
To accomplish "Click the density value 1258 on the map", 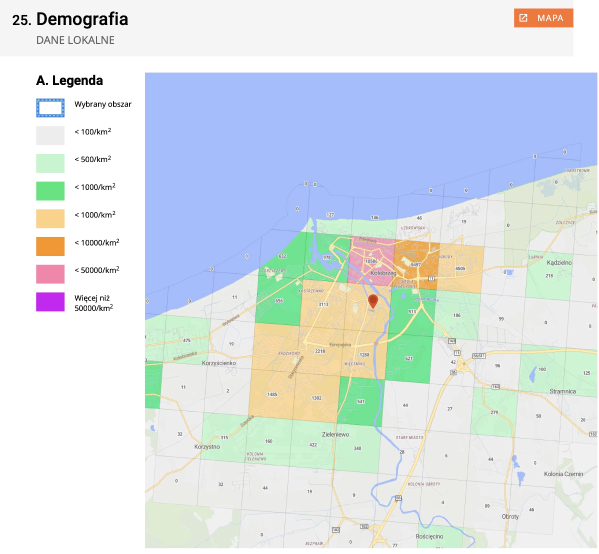I will (x=365, y=355).
